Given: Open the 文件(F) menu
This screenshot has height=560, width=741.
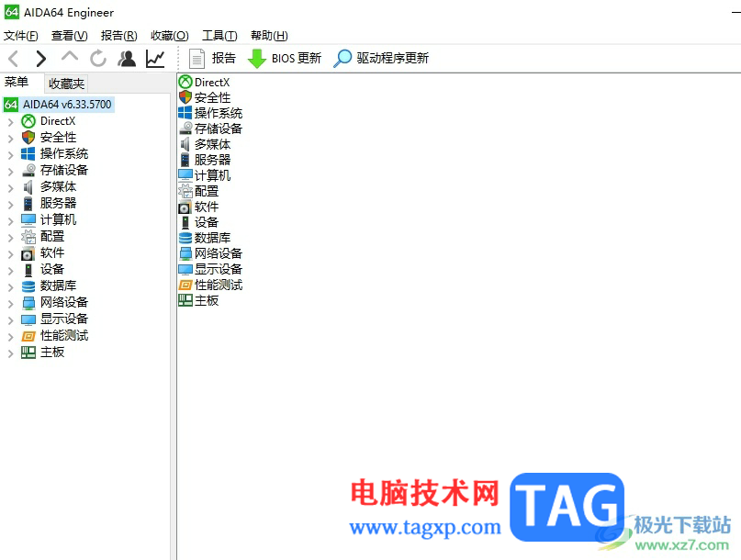Looking at the screenshot, I should tap(21, 36).
